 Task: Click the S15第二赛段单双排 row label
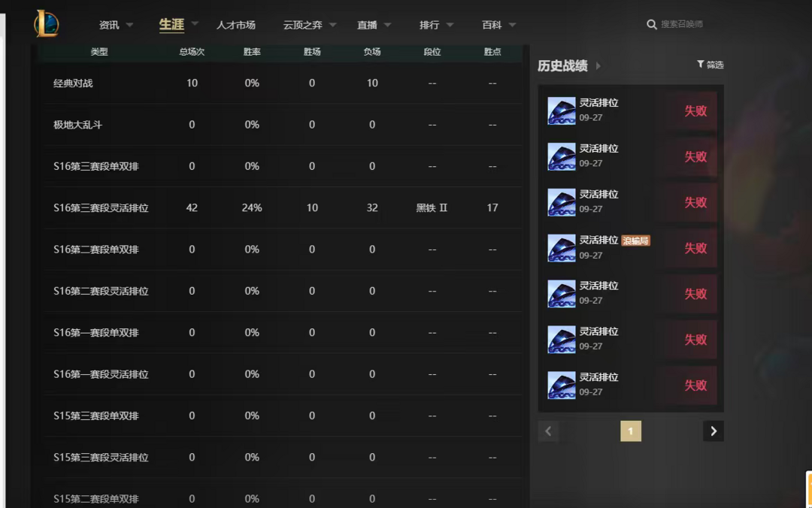(x=96, y=499)
